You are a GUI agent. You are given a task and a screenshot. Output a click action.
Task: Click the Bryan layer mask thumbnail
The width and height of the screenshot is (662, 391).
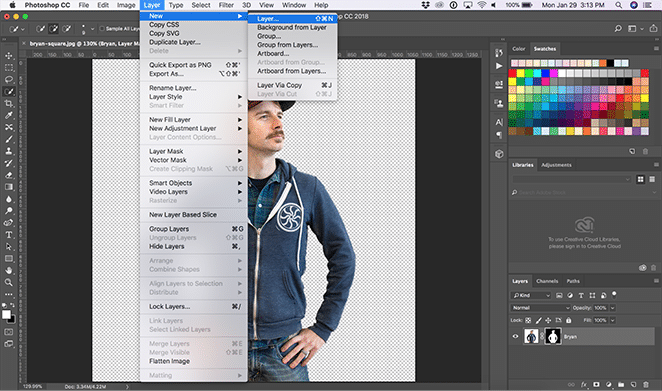point(553,337)
